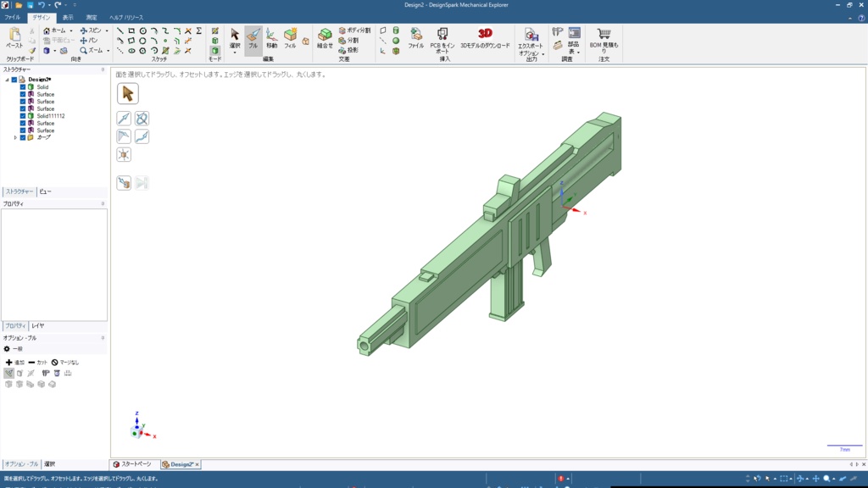Click the gun model's magazine
Viewport: 868px width, 488px height.
507,291
